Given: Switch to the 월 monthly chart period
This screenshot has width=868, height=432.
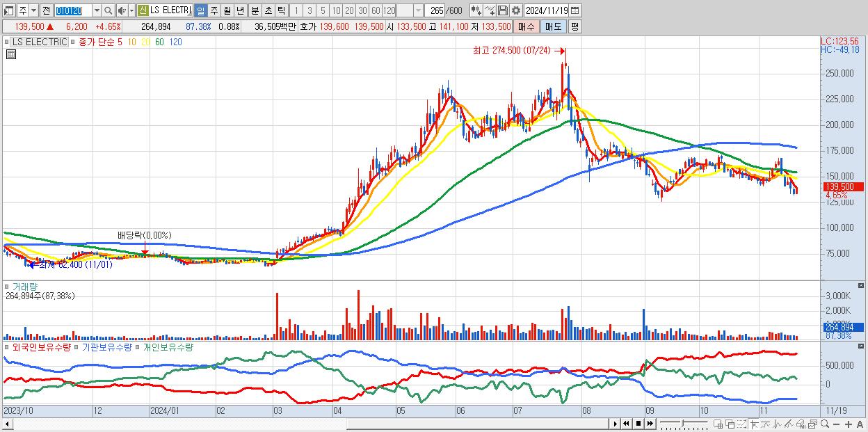Looking at the screenshot, I should click(227, 10).
